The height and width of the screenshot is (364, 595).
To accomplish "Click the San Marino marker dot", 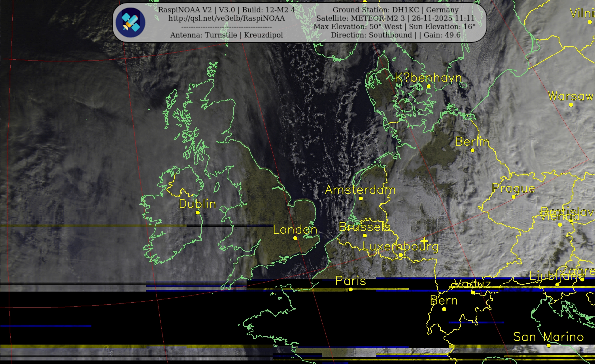I will pyautogui.click(x=549, y=346).
